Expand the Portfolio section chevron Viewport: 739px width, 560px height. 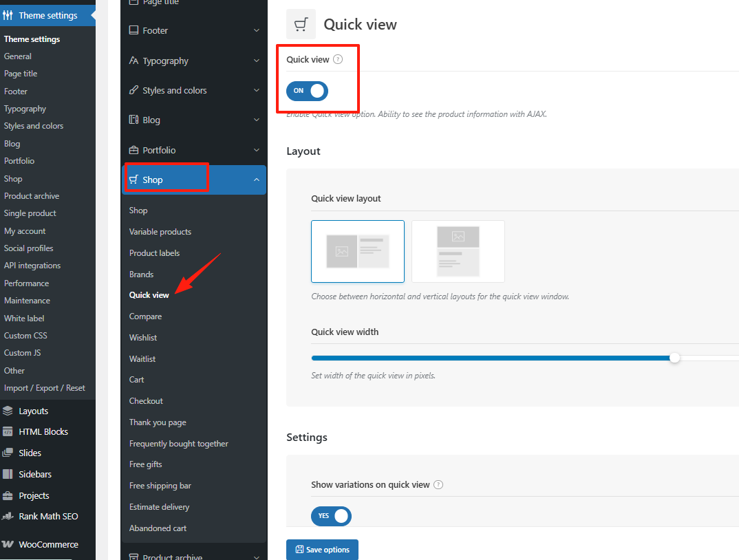click(x=257, y=150)
